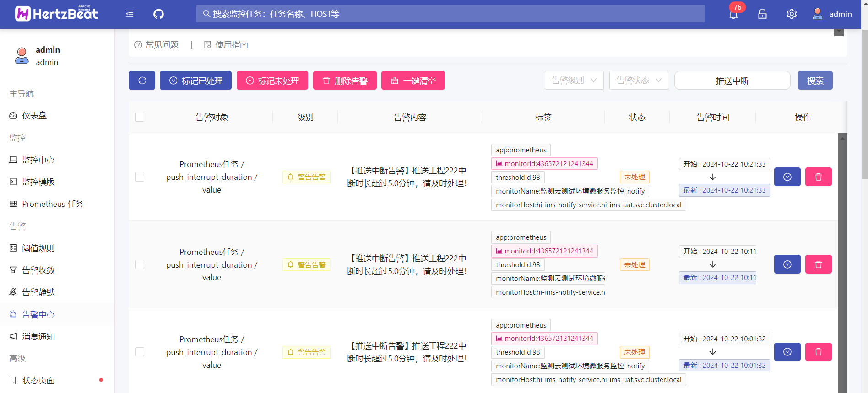Screen dimensions: 868x393
Task: Delete third alert with pink trash icon
Action: (818, 352)
